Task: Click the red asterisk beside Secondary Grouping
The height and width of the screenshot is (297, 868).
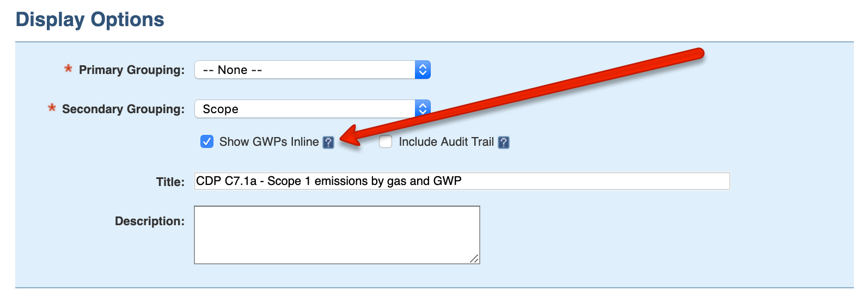Action: point(52,108)
